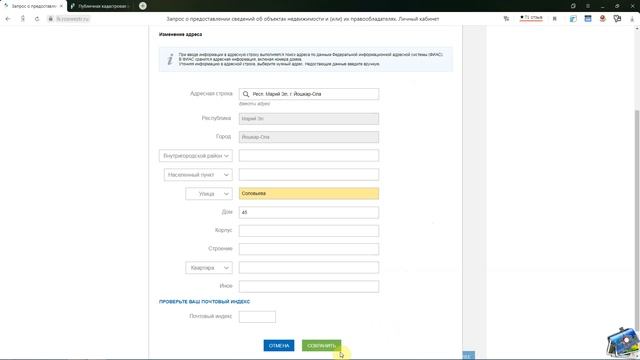Image resolution: width=640 pixels, height=360 pixels.
Task: Click the Иное input field
Action: (x=309, y=286)
